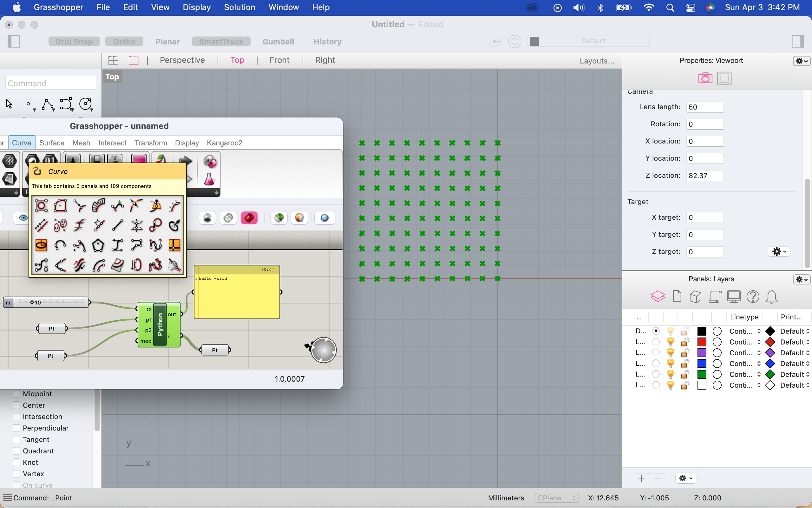Open the Layers panel stacked-diamonds icon
Screen dimensions: 812x508
[x=658, y=296]
